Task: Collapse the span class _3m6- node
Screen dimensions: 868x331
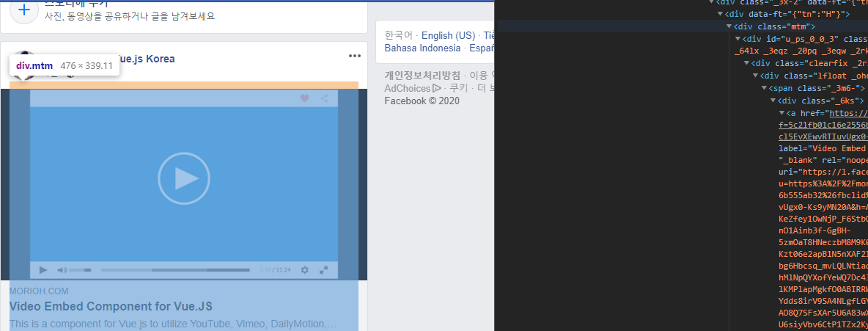Action: coord(764,88)
